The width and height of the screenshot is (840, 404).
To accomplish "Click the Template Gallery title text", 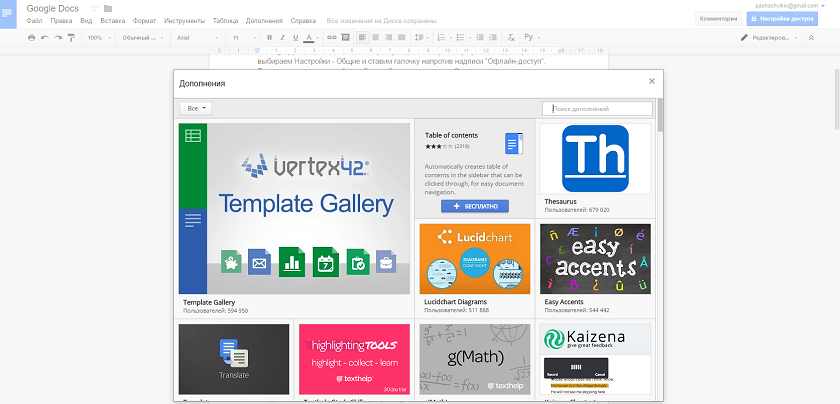I will pyautogui.click(x=209, y=302).
